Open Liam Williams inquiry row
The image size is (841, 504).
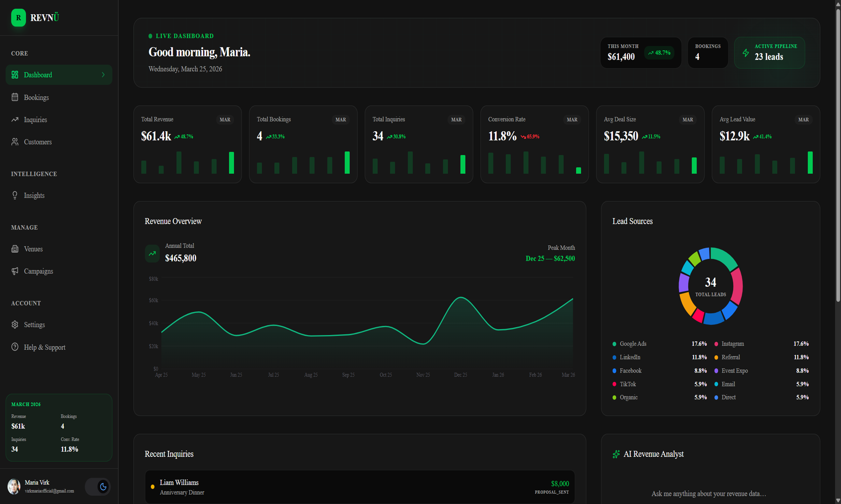click(x=360, y=487)
